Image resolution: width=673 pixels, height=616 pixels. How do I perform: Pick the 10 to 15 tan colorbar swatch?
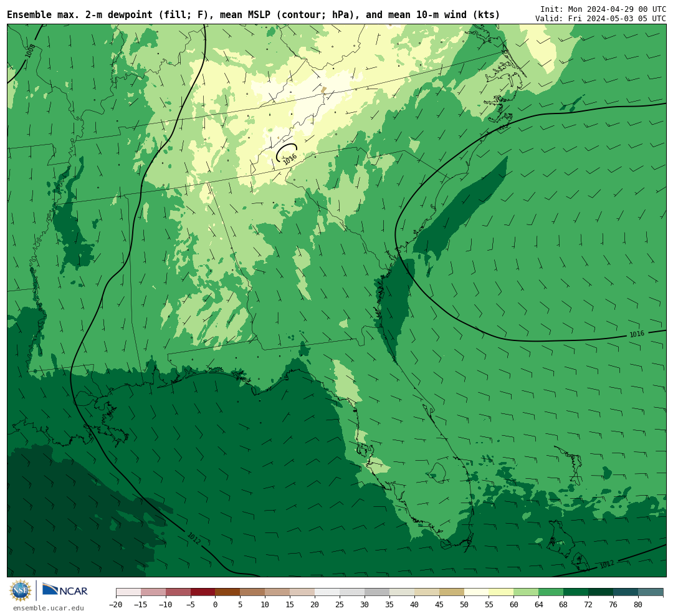pyautogui.click(x=278, y=592)
